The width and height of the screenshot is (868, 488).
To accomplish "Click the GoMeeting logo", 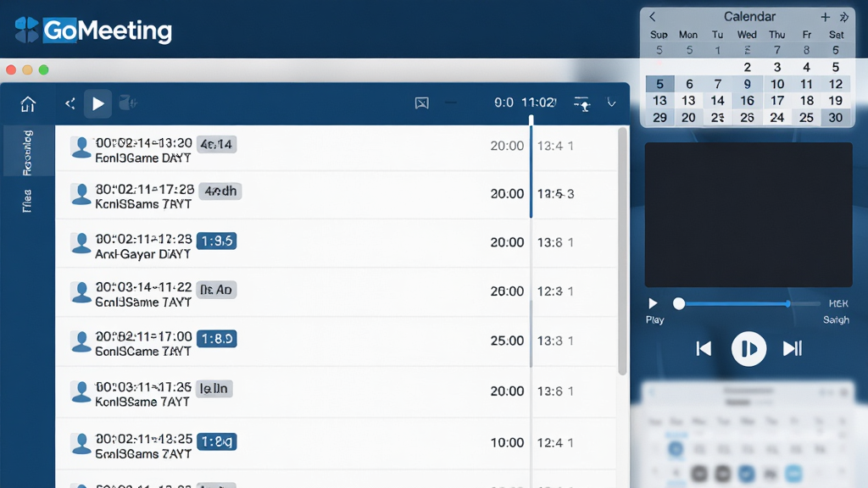I will point(93,30).
